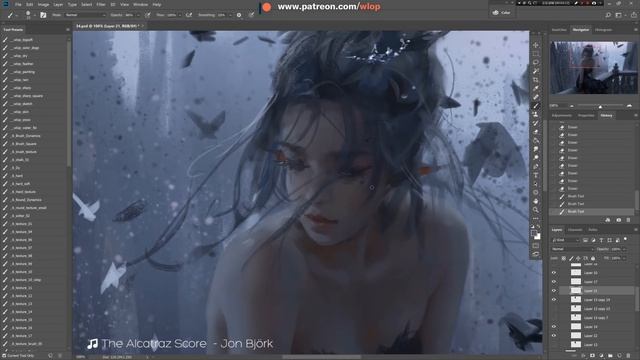
Task: Open the painting Mode dropdown
Action: coord(85,15)
